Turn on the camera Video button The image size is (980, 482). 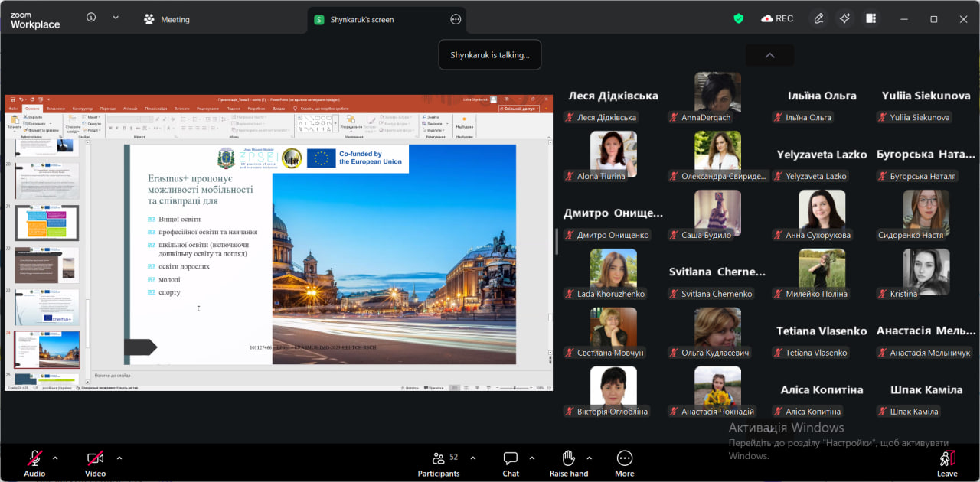pos(95,463)
